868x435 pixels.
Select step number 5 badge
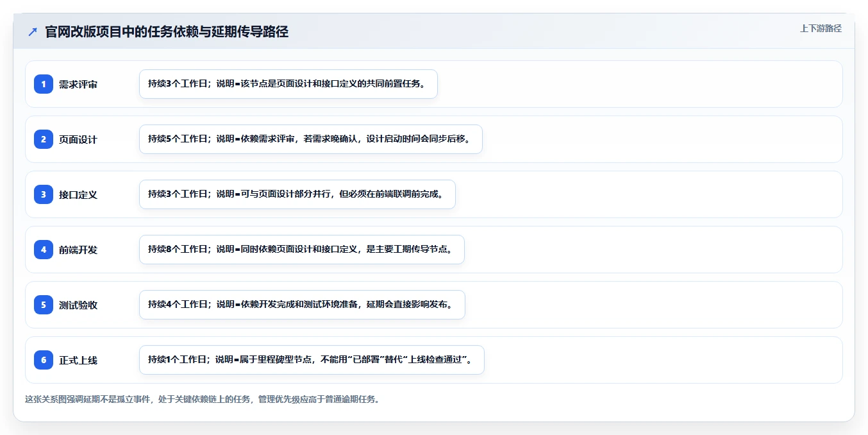tap(44, 305)
